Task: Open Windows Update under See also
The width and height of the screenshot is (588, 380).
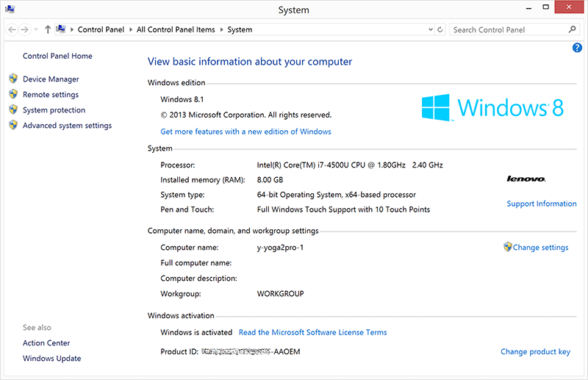Action: tap(51, 358)
